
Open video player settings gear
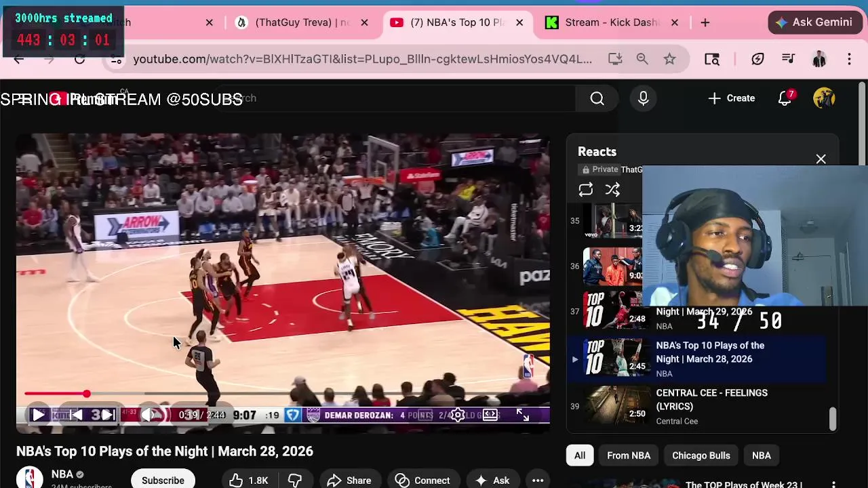(458, 415)
